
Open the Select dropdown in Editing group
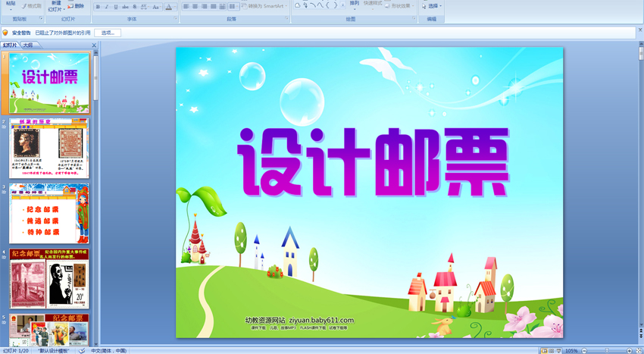432,6
